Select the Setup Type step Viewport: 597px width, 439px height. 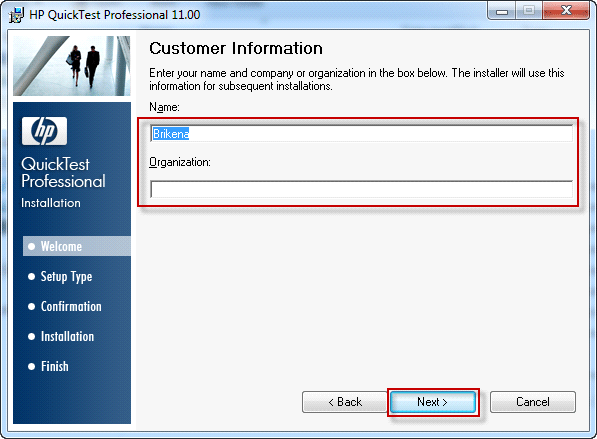pyautogui.click(x=66, y=276)
